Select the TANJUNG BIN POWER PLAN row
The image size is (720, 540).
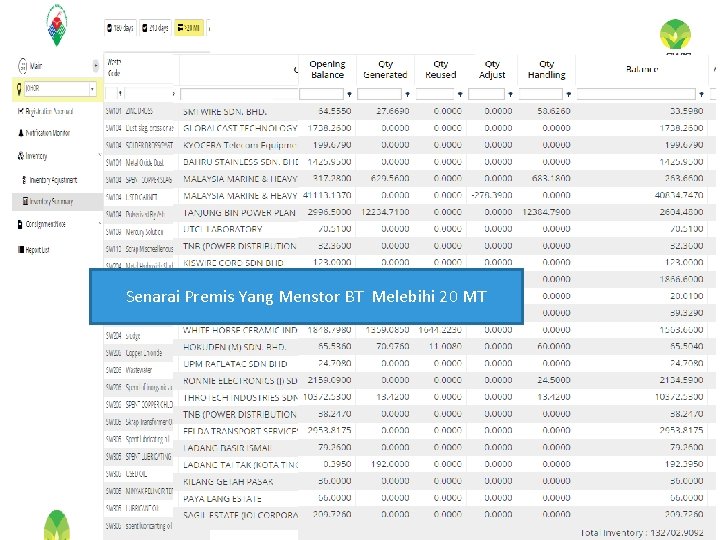pyautogui.click(x=410, y=212)
